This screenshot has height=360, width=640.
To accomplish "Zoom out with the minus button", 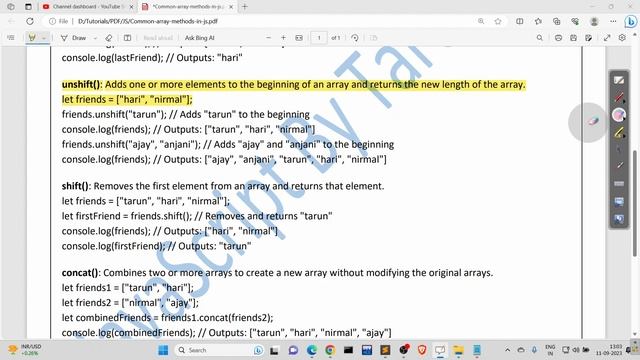I will pos(268,38).
